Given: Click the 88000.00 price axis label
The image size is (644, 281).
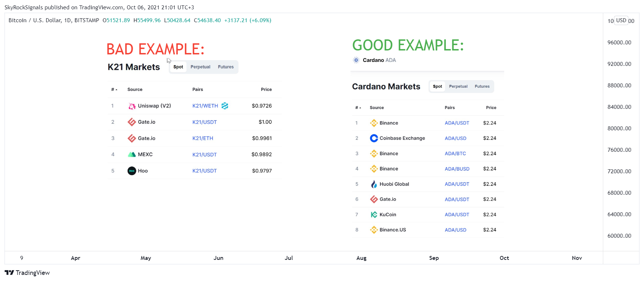Looking at the screenshot, I should (619, 86).
